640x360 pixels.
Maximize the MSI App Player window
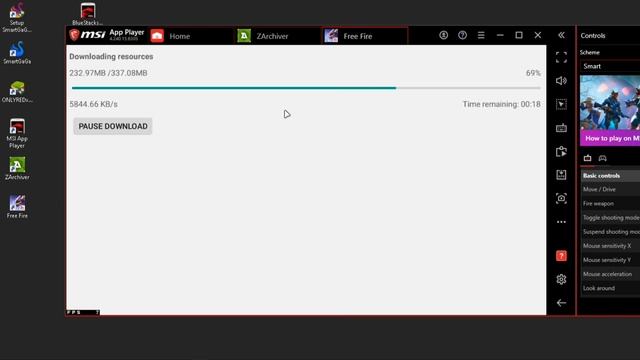tap(519, 36)
